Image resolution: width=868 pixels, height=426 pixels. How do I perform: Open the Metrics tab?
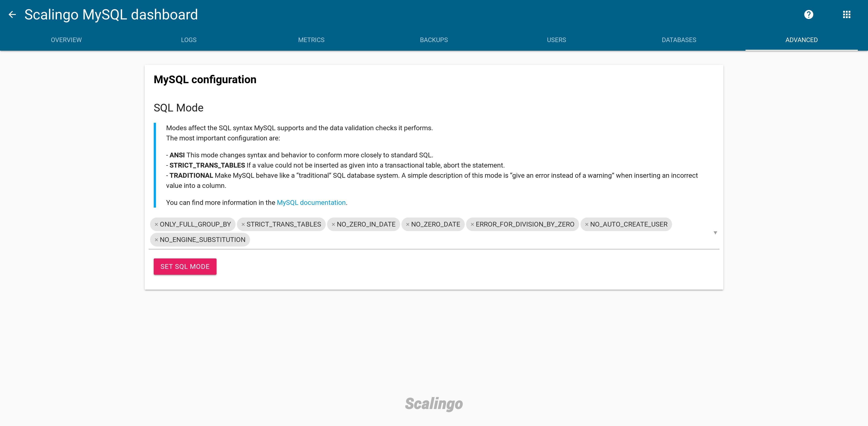coord(311,40)
